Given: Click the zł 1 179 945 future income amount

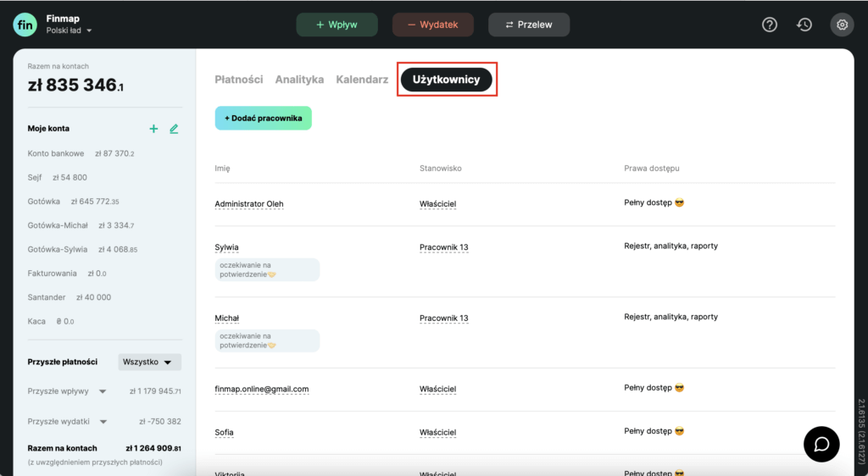Looking at the screenshot, I should [156, 391].
